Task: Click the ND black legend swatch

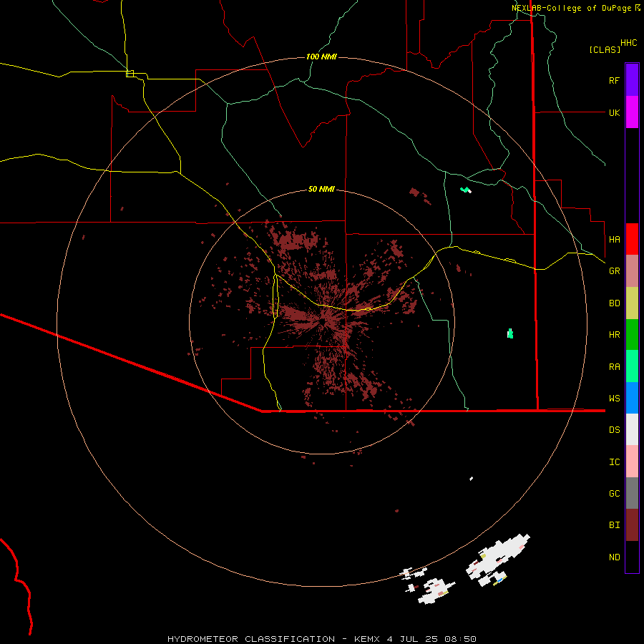Action: (632, 557)
